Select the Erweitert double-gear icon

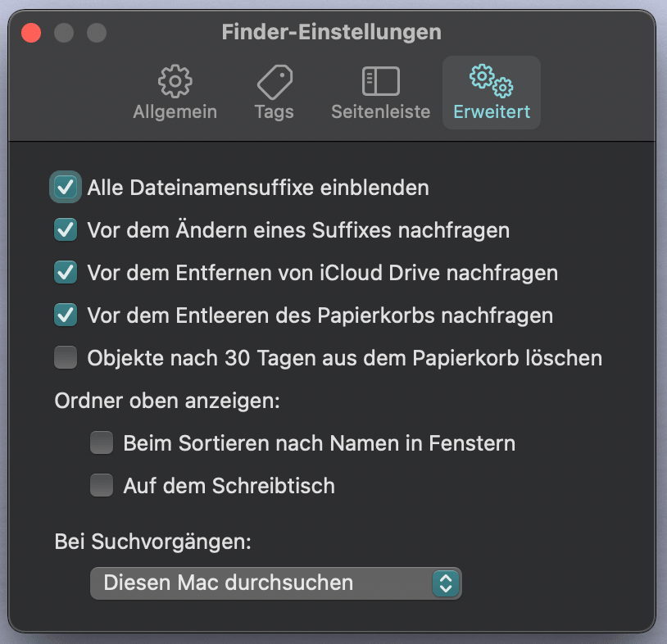(492, 81)
